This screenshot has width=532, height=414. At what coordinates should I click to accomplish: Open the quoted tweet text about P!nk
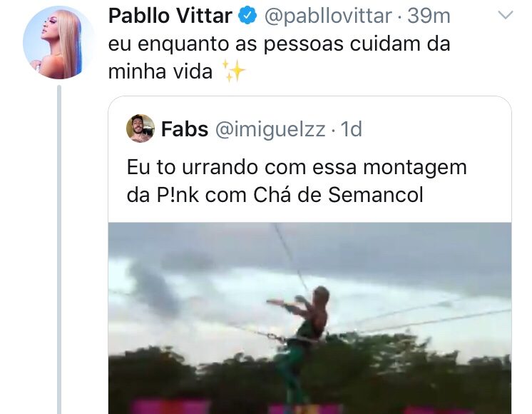tap(297, 181)
